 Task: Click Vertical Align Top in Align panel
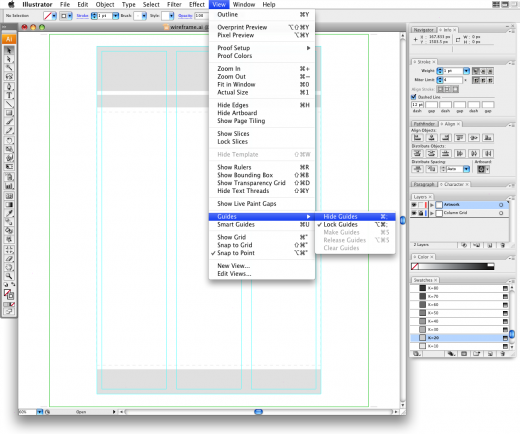tap(460, 138)
